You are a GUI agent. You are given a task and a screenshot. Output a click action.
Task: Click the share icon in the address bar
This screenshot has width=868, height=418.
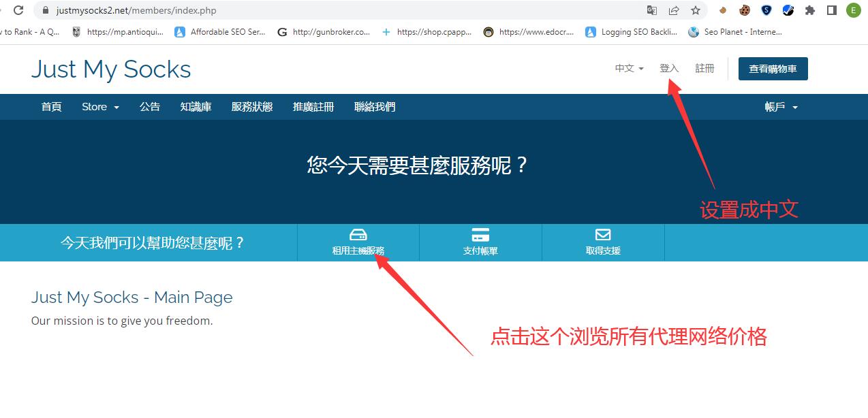tap(674, 10)
